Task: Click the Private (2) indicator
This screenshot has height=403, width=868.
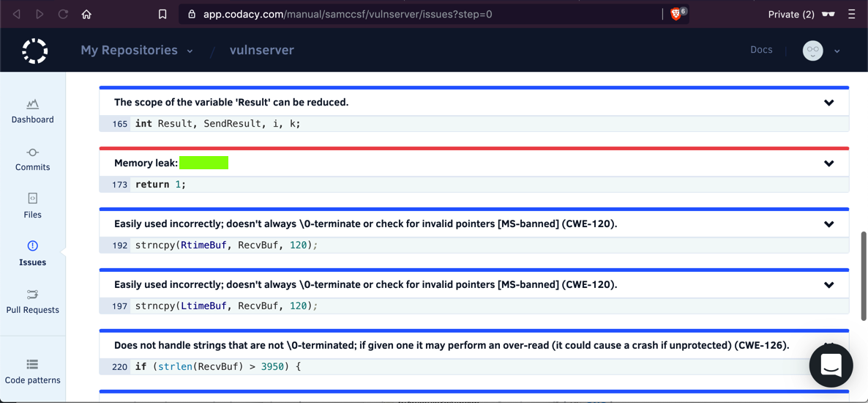Action: (791, 15)
